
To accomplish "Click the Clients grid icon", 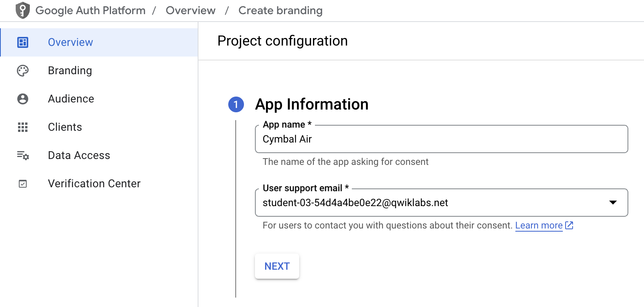I will [x=23, y=127].
